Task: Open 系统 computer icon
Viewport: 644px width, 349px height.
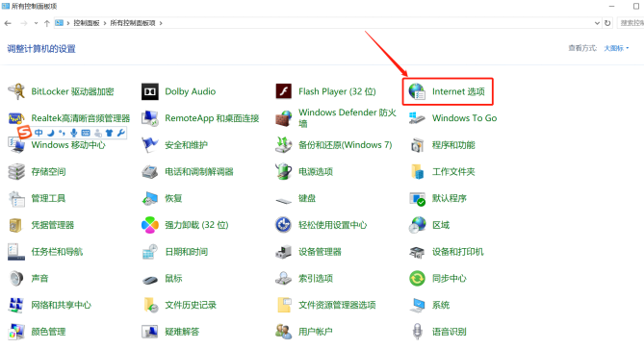Action: (x=417, y=305)
